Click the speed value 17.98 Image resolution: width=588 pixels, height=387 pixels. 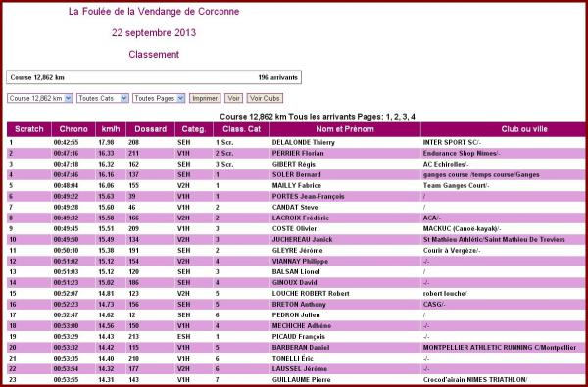[106, 142]
